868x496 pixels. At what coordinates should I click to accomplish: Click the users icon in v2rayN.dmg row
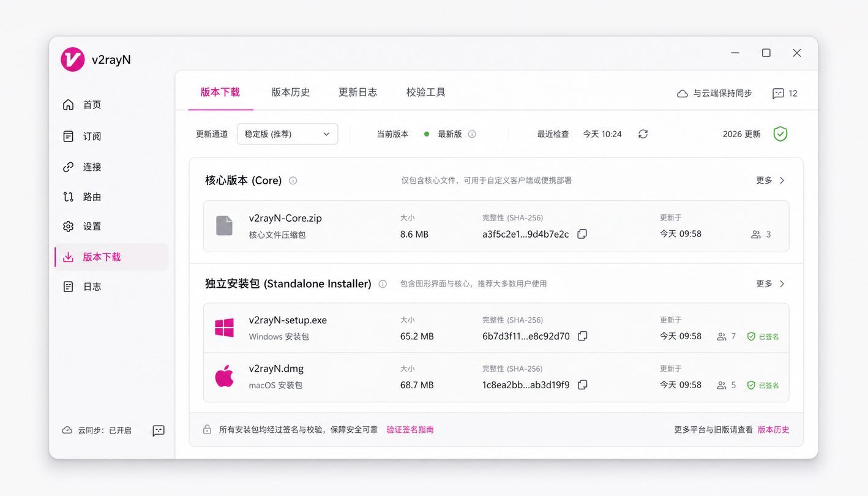pos(721,385)
